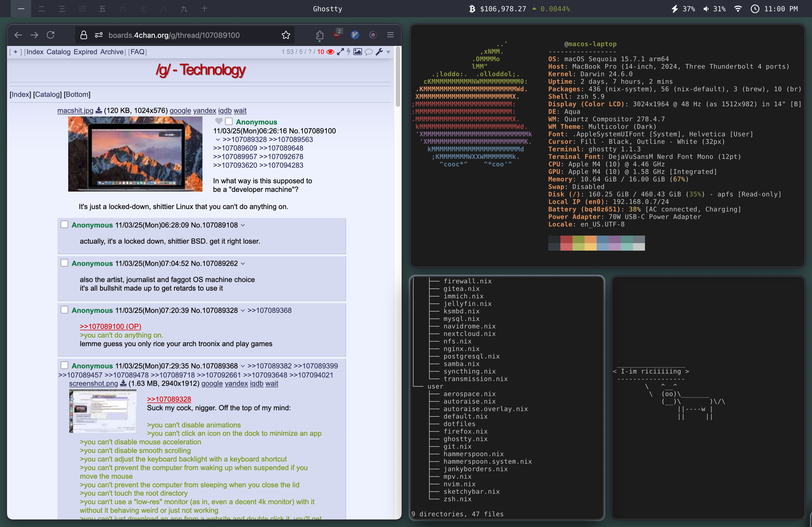Open the uBlock Origin extension icon

(337, 35)
